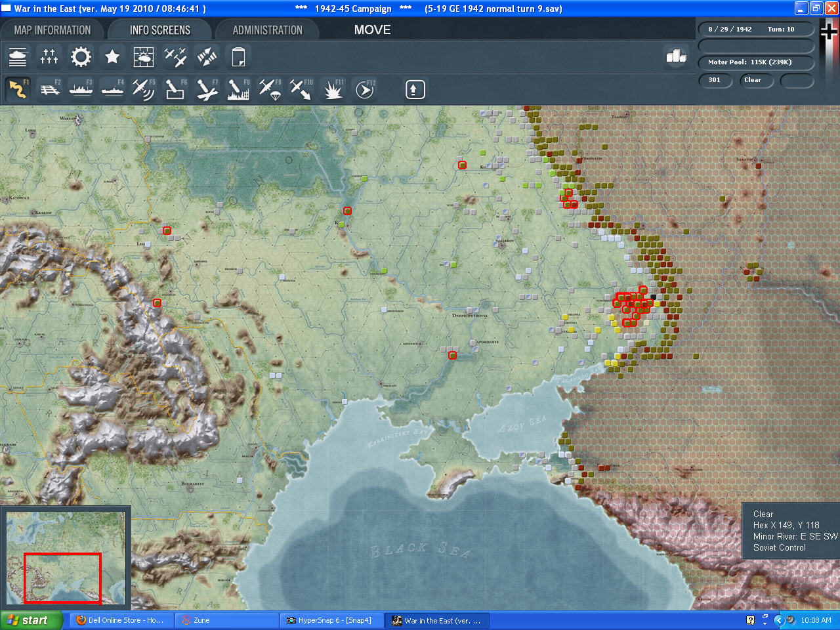Open the losses screen with grave crosses icon
Image resolution: width=840 pixels, height=630 pixels.
[x=49, y=57]
